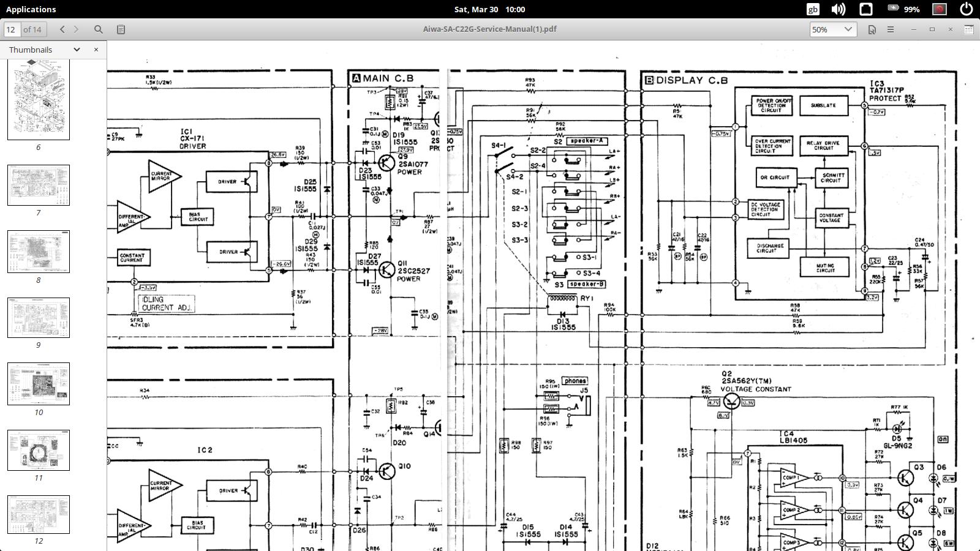
Task: Open the gb keyboard layout indicator
Action: [x=813, y=9]
